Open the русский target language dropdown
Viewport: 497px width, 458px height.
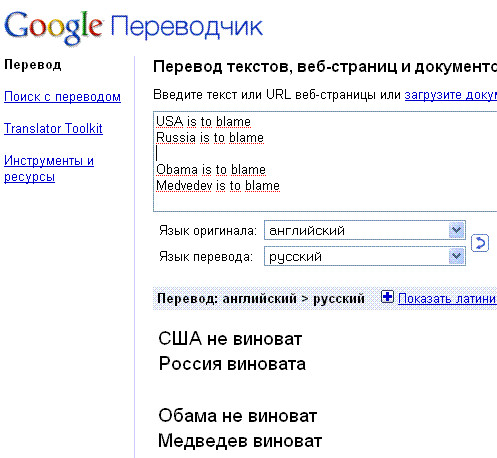click(365, 256)
